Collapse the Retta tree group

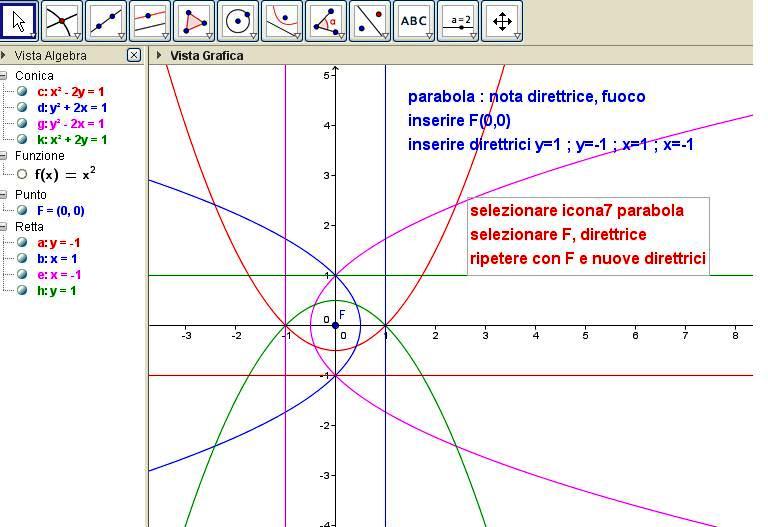(3, 227)
